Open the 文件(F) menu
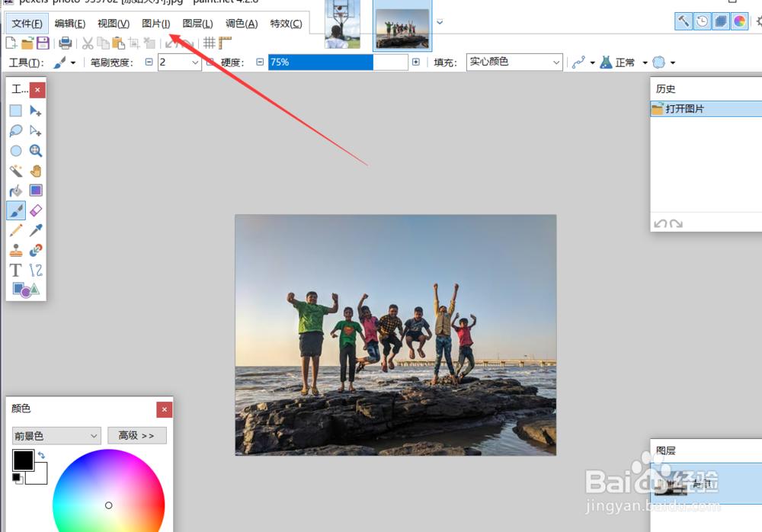The height and width of the screenshot is (532, 762). (27, 24)
